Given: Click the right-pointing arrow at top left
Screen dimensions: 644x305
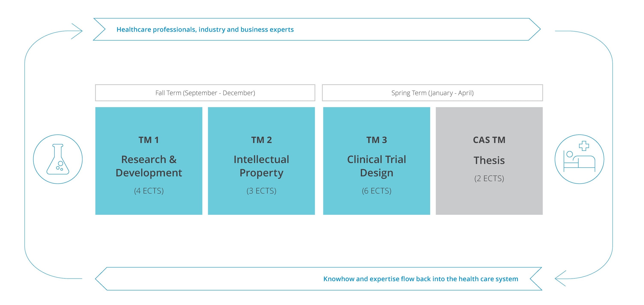Looking at the screenshot, I should pos(77,31).
